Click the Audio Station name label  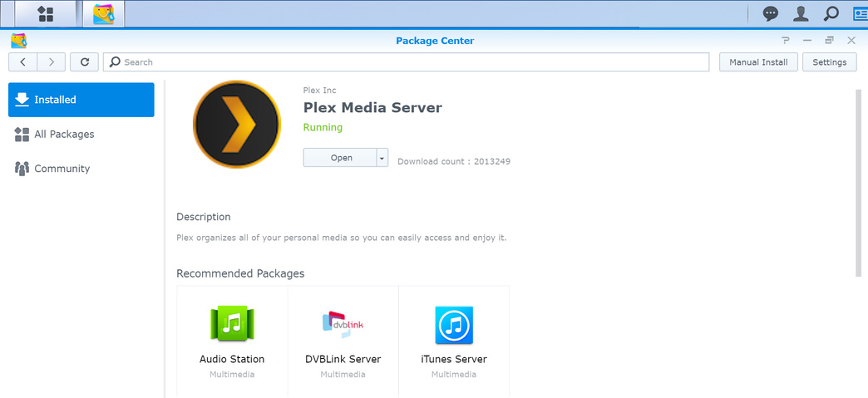click(x=232, y=359)
